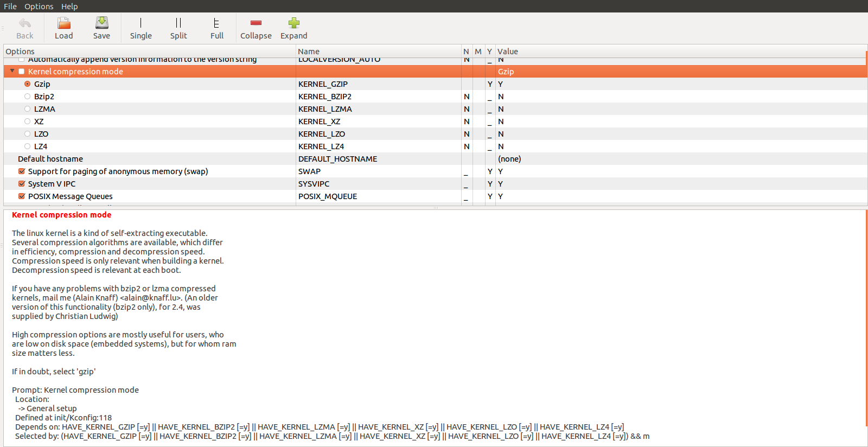Choose the LZ4 compression radio option
The image size is (868, 447).
[27, 146]
